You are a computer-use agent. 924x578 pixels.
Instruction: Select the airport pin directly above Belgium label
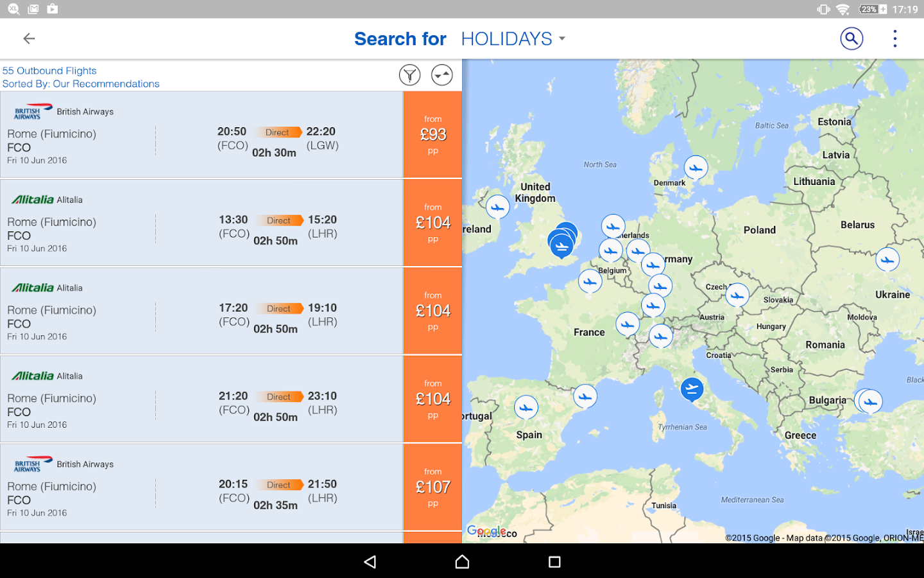pyautogui.click(x=611, y=250)
